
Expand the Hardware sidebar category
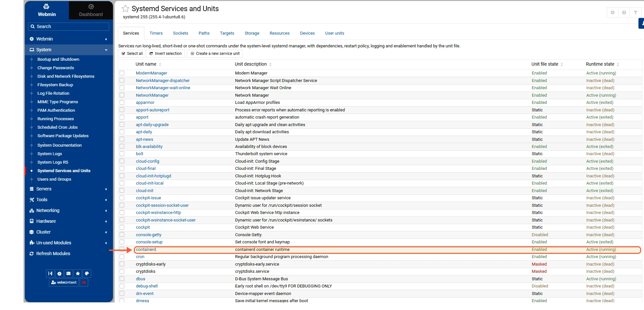tap(69, 221)
